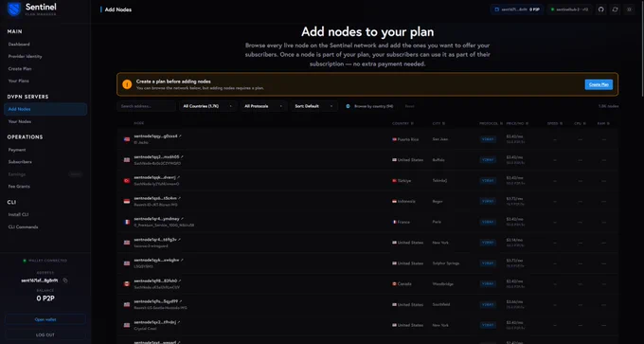Click the city Southfield

tap(441, 304)
